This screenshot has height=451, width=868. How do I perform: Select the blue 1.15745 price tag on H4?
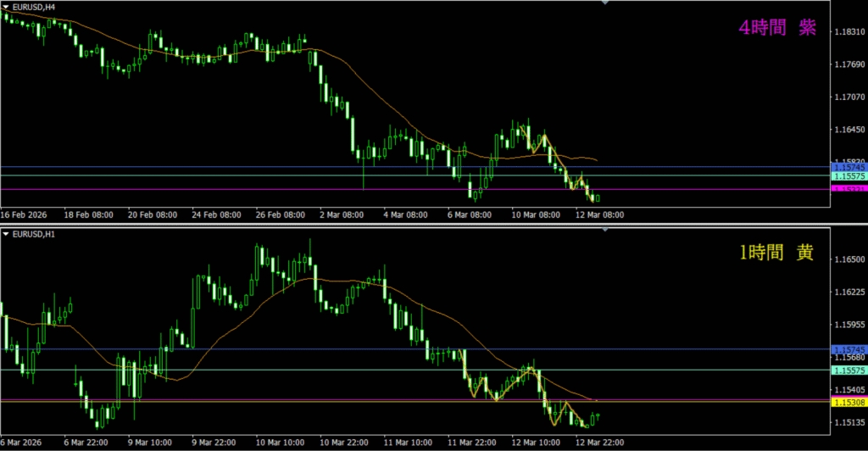(x=849, y=168)
